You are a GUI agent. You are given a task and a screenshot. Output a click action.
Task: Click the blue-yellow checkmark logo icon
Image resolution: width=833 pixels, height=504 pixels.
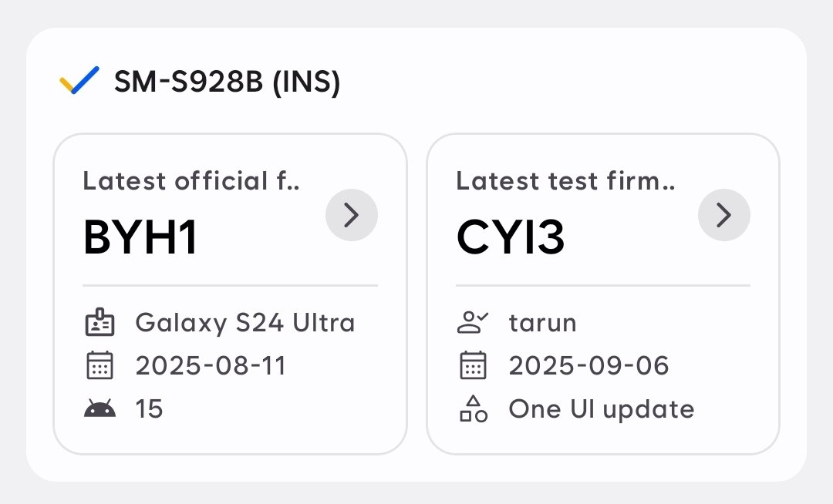tap(79, 81)
